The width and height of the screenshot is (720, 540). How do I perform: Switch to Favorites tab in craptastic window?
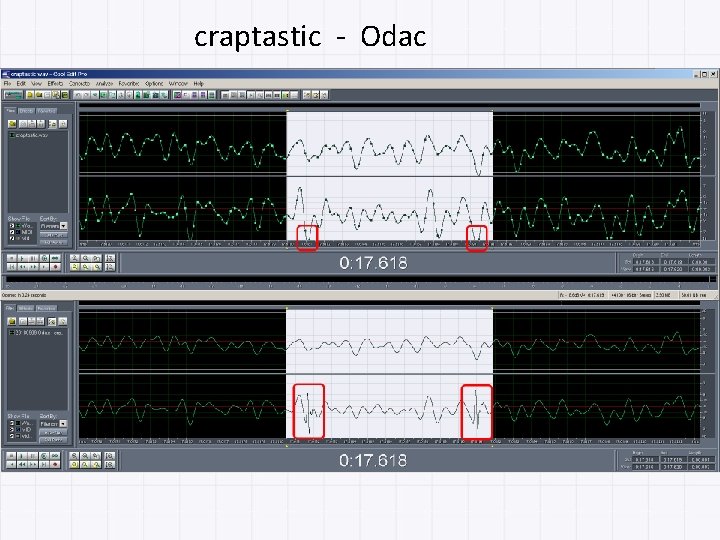(46, 111)
